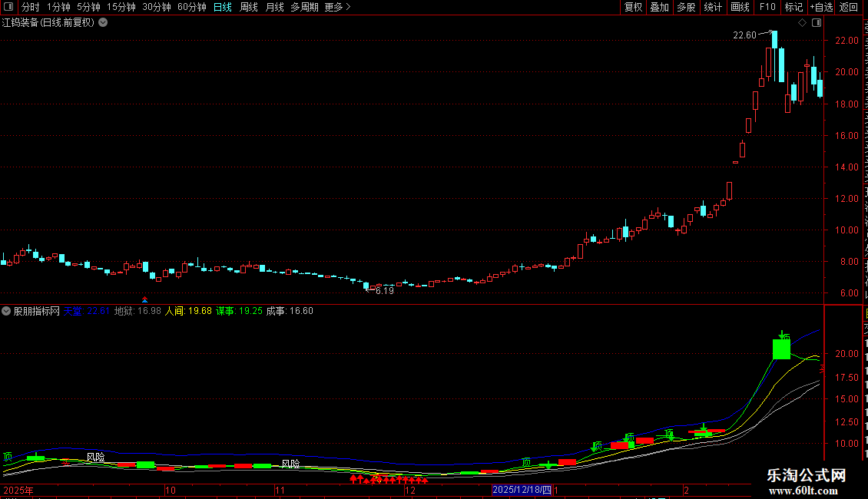This screenshot has height=499, width=868.
Task: Select the 30分钟 period tab
Action: (156, 7)
